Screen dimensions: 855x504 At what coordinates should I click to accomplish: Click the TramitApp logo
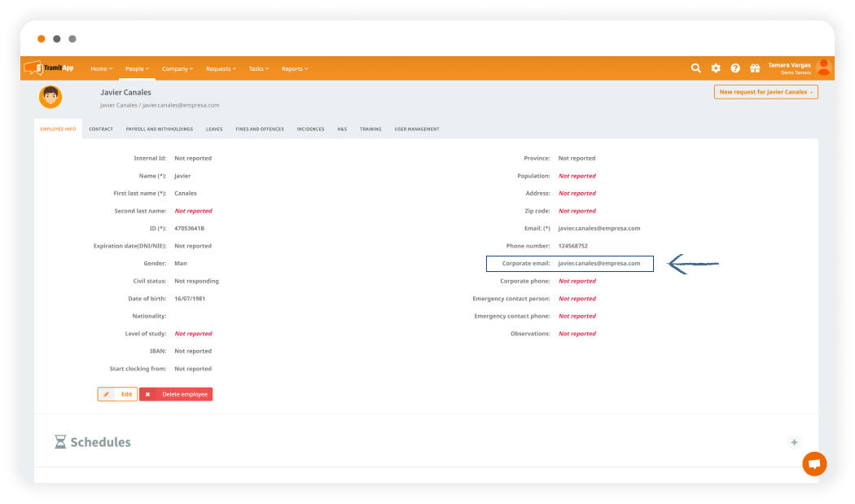(x=49, y=68)
